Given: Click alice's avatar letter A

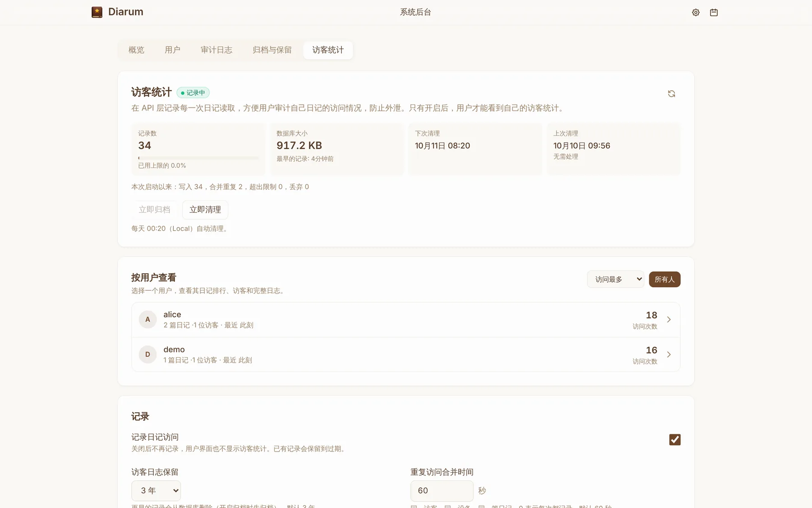Looking at the screenshot, I should [148, 320].
